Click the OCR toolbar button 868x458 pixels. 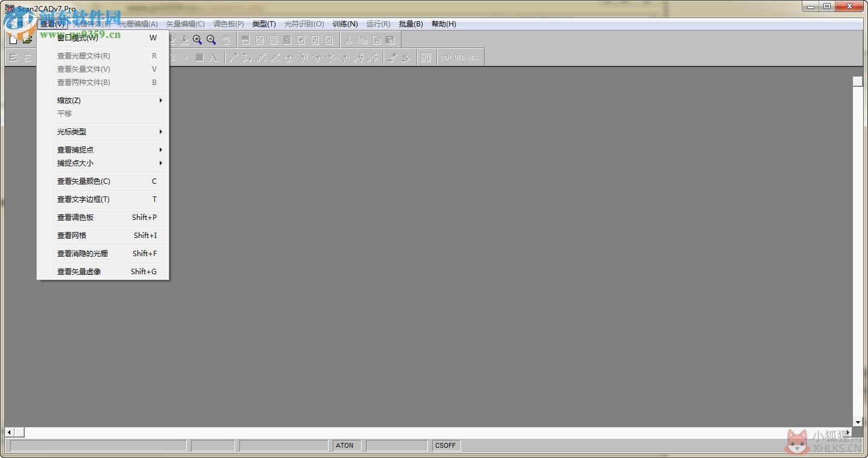(x=446, y=58)
